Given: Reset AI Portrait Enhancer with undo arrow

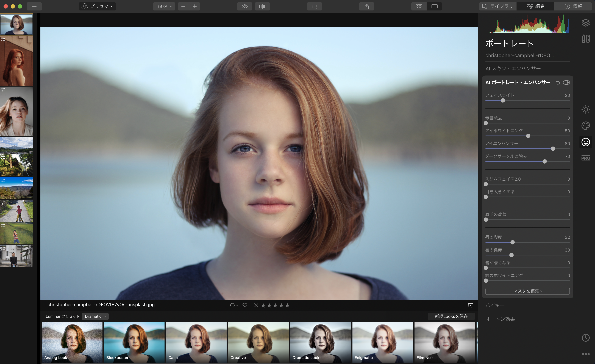Looking at the screenshot, I should [558, 83].
